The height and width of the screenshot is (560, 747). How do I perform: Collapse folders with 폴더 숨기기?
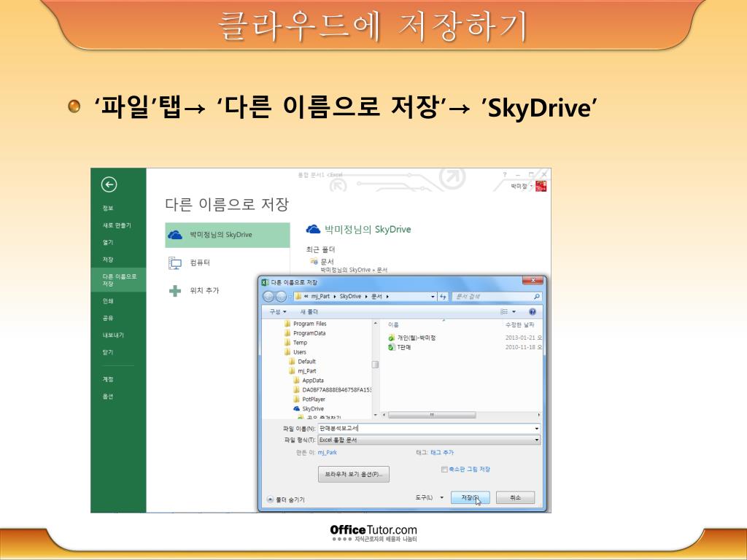click(x=285, y=499)
